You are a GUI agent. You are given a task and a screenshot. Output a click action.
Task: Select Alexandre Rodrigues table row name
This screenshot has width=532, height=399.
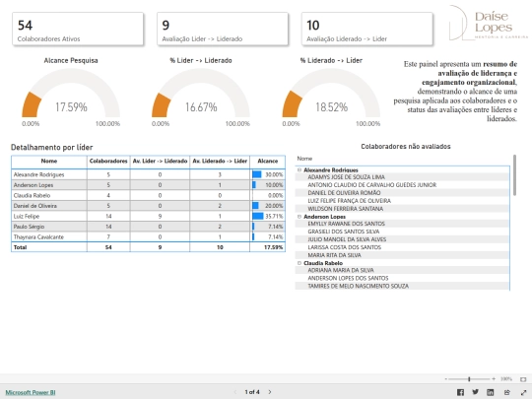pyautogui.click(x=38, y=174)
